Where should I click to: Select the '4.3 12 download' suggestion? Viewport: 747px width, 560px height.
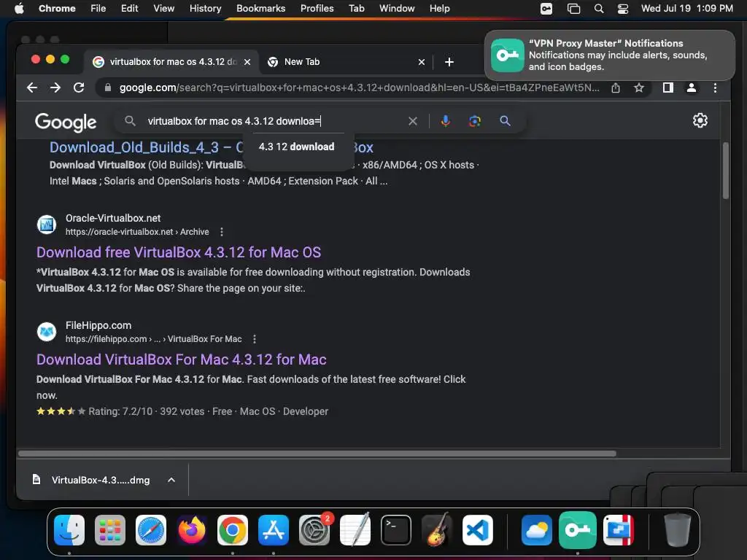click(x=296, y=147)
